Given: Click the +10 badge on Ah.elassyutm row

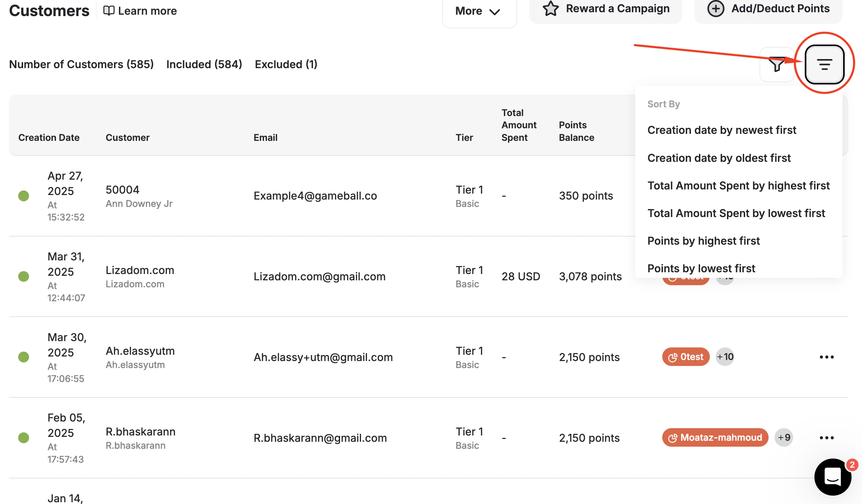Looking at the screenshot, I should click(x=725, y=357).
